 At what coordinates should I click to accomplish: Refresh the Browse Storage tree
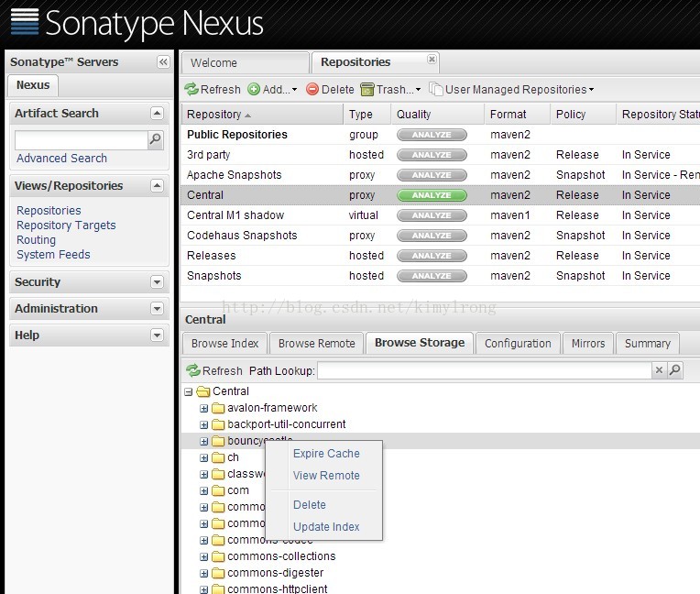[214, 370]
